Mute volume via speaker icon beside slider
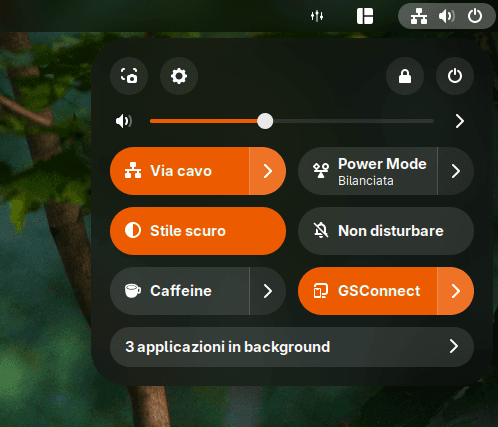This screenshot has width=498, height=427. 124,121
